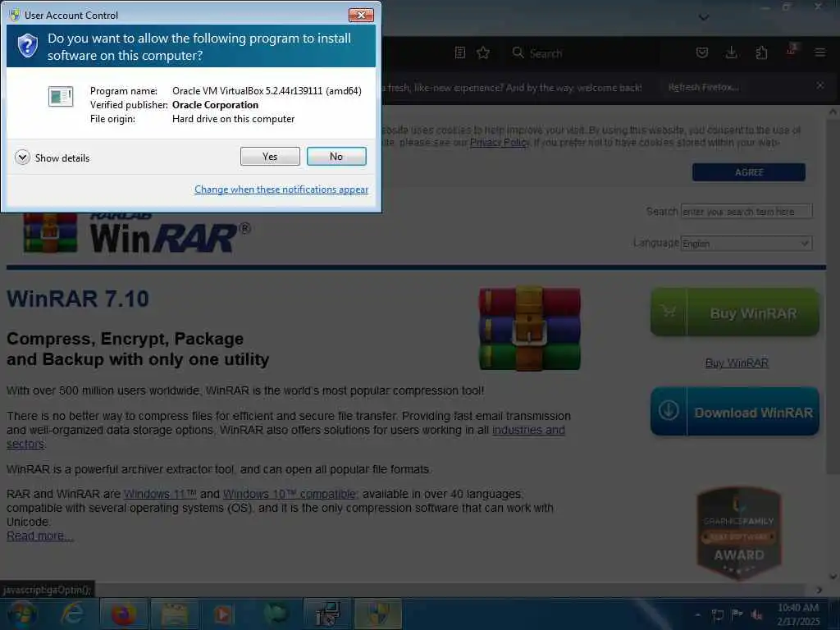Click the Read more... link
This screenshot has width=840, height=630.
pyautogui.click(x=40, y=536)
